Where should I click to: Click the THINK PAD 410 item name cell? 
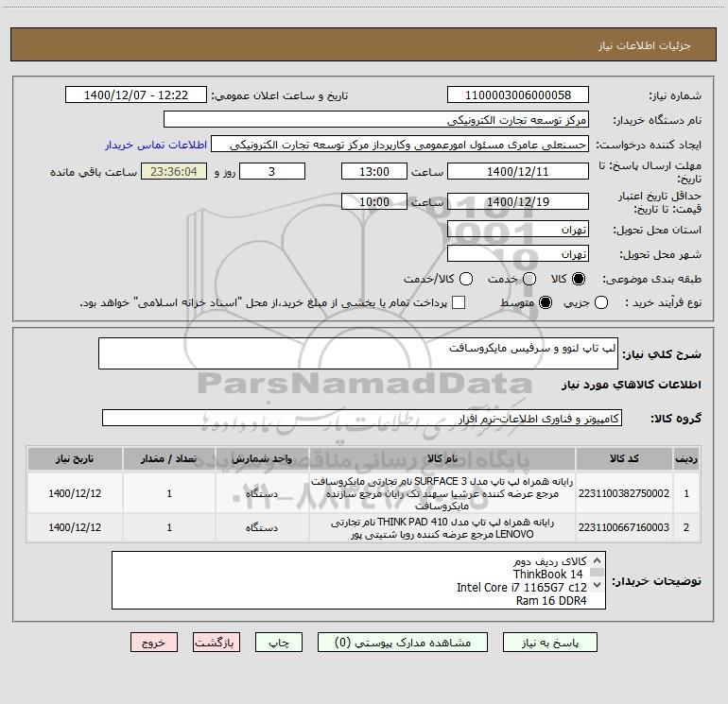[442, 527]
